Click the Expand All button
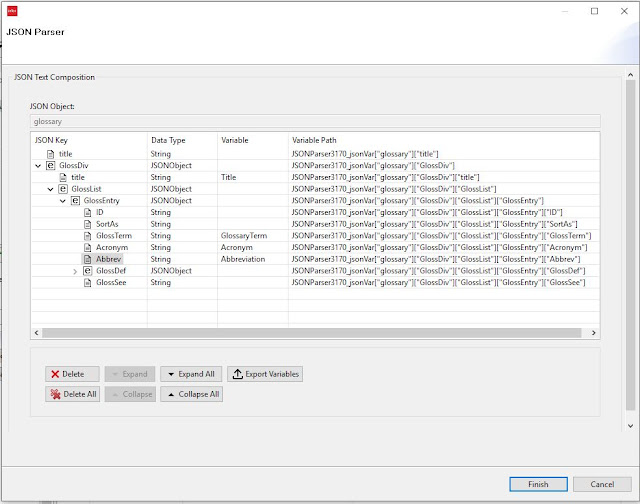This screenshot has width=640, height=504. point(190,374)
